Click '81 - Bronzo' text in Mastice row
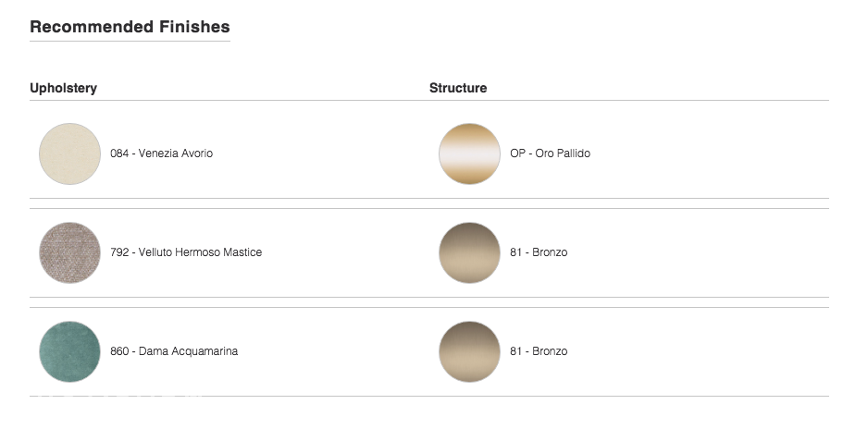868x429 pixels. point(539,252)
